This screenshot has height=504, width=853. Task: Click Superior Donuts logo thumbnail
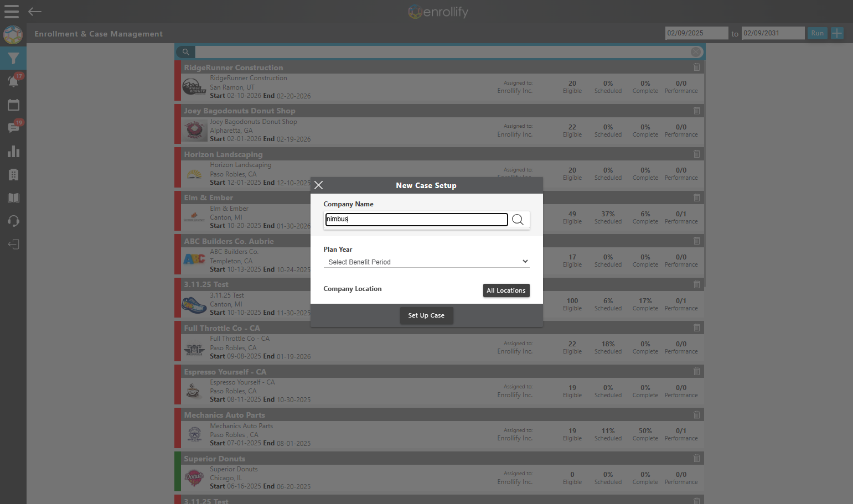(194, 477)
